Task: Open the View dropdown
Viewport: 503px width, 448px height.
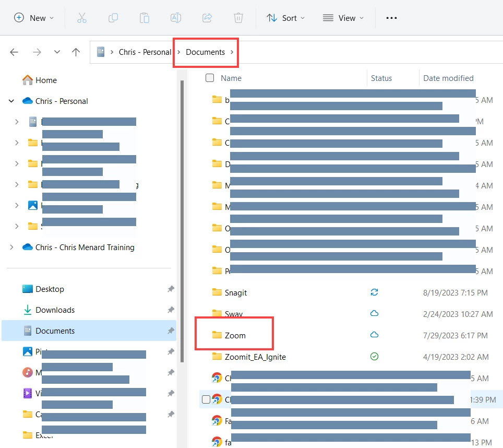Action: pos(343,18)
